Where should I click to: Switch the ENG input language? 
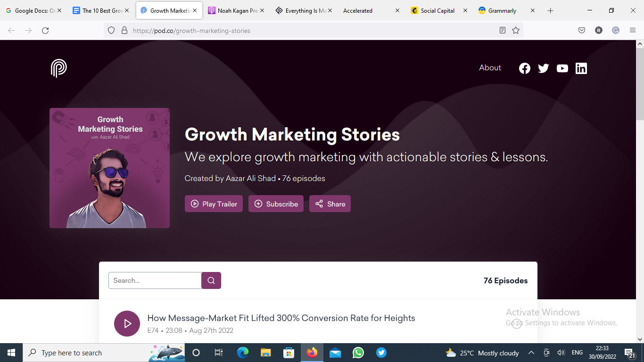click(x=577, y=353)
